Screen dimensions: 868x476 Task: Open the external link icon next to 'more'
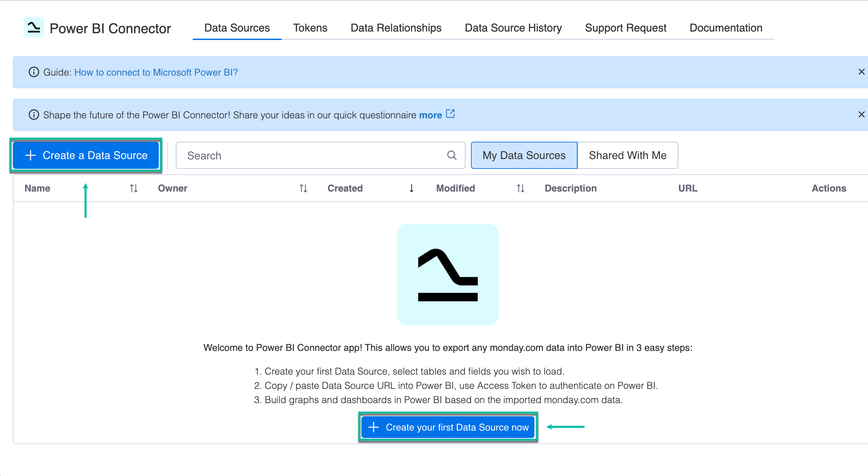pyautogui.click(x=451, y=114)
